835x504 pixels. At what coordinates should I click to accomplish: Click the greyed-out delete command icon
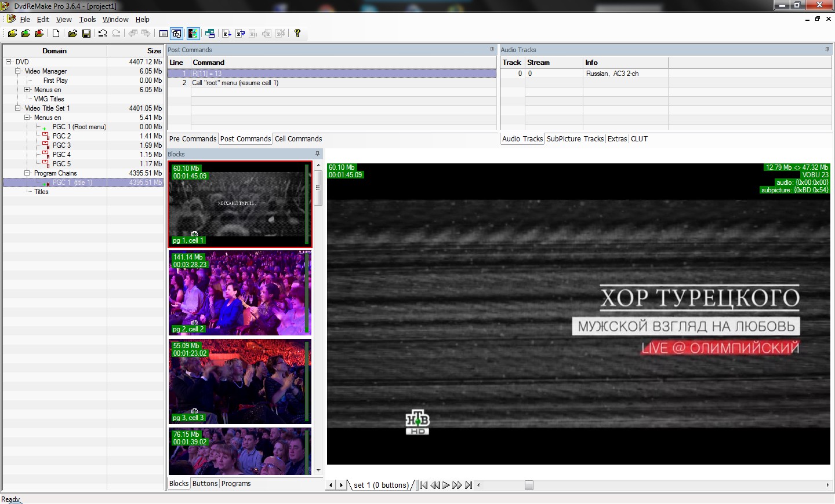[x=281, y=34]
